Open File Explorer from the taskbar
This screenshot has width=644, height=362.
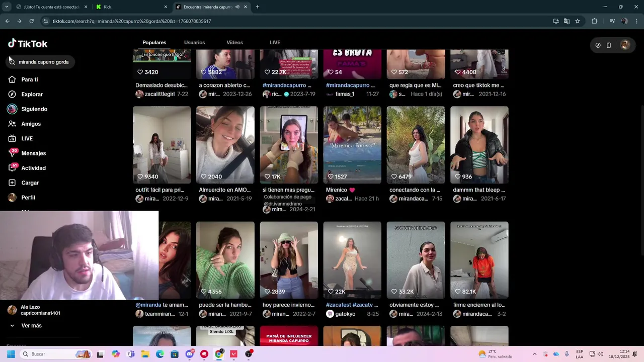(145, 354)
